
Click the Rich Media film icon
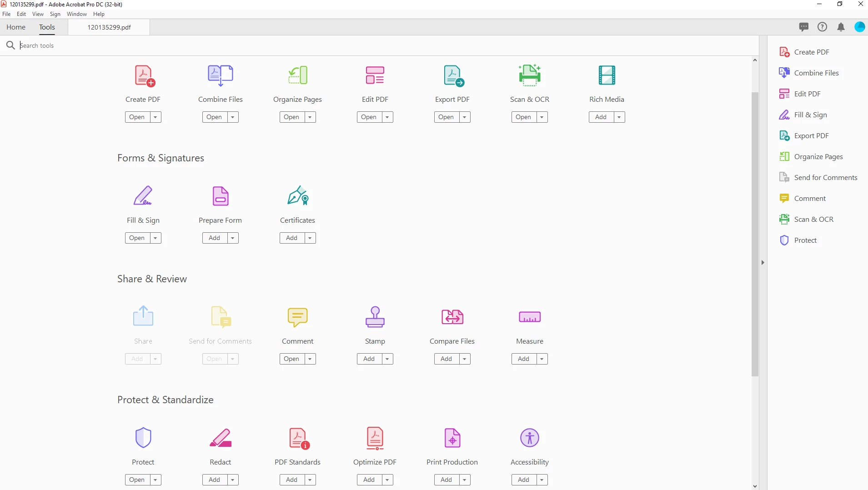point(607,75)
